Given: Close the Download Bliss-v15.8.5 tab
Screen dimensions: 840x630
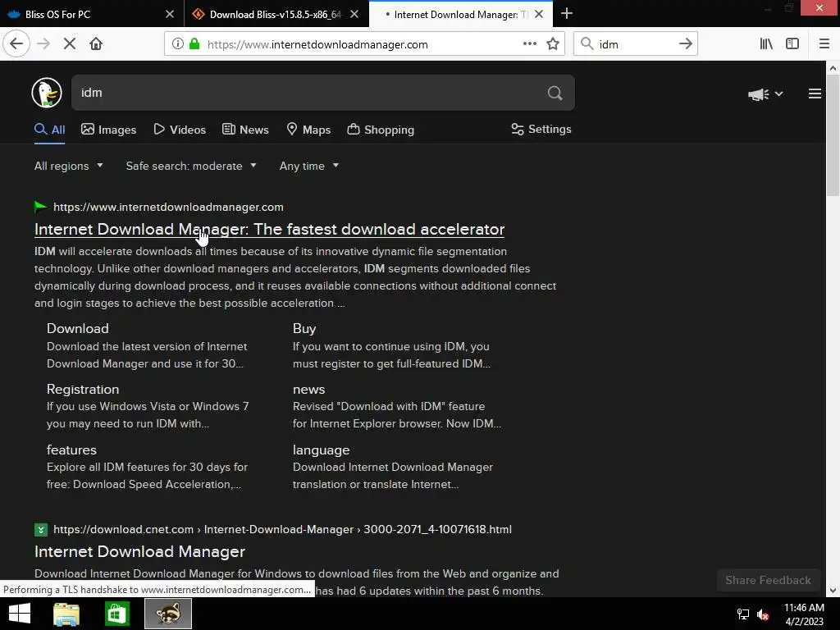Looking at the screenshot, I should 354,14.
